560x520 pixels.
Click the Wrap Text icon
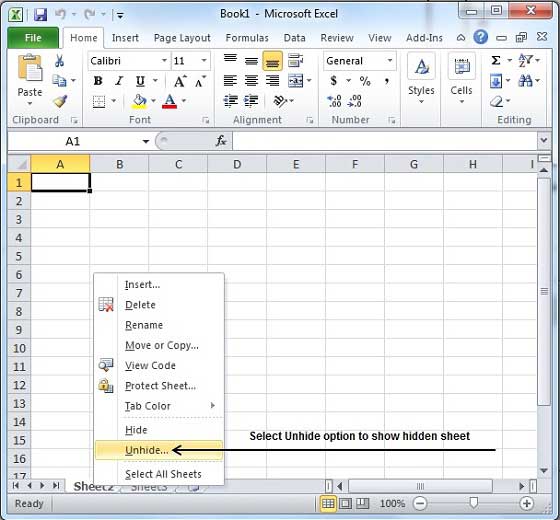295,61
